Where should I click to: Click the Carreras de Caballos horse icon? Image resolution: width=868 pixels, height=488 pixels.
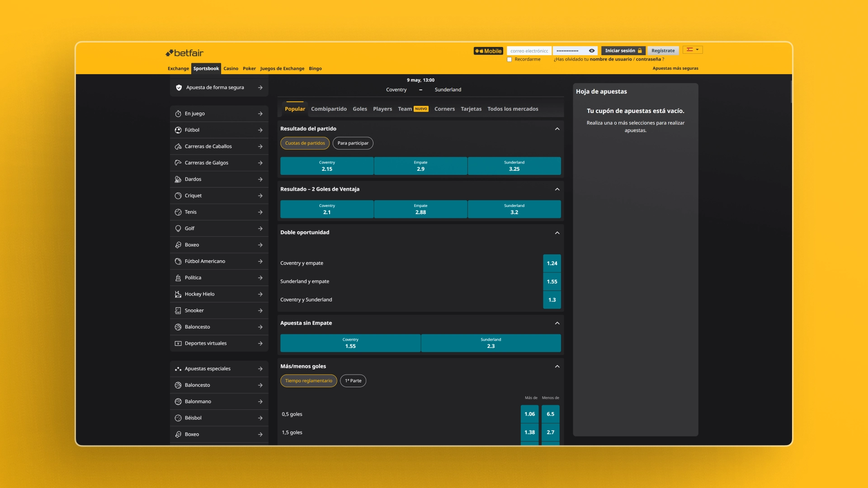(178, 146)
